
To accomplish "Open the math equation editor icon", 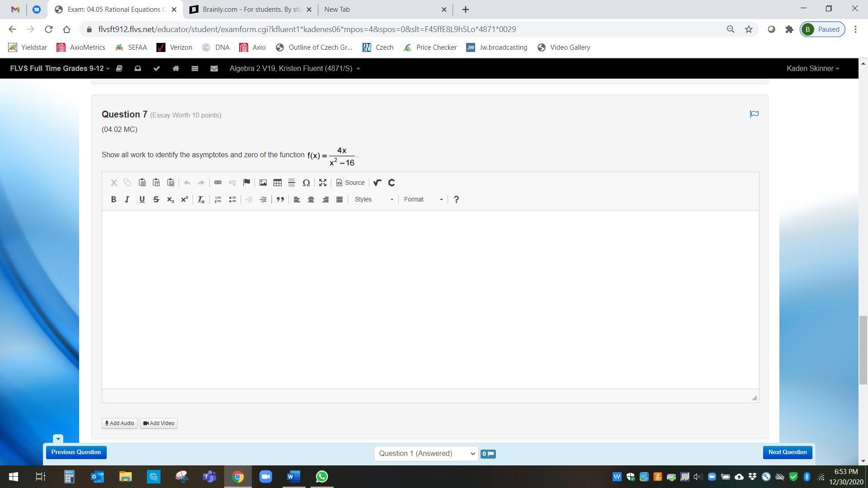I will (x=377, y=183).
